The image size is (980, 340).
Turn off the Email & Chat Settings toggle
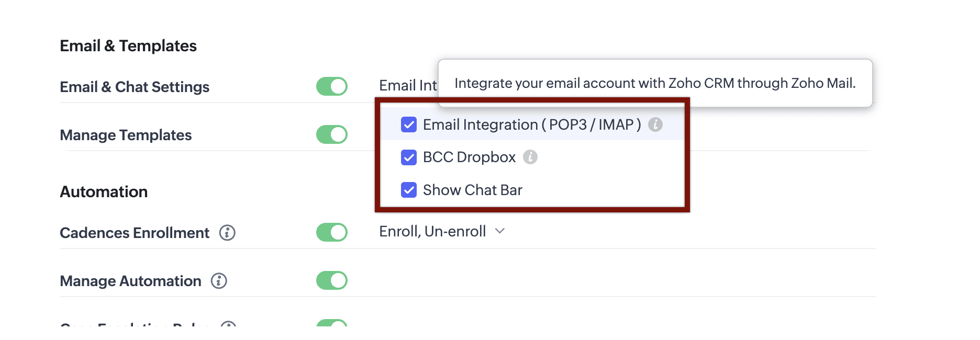point(332,86)
